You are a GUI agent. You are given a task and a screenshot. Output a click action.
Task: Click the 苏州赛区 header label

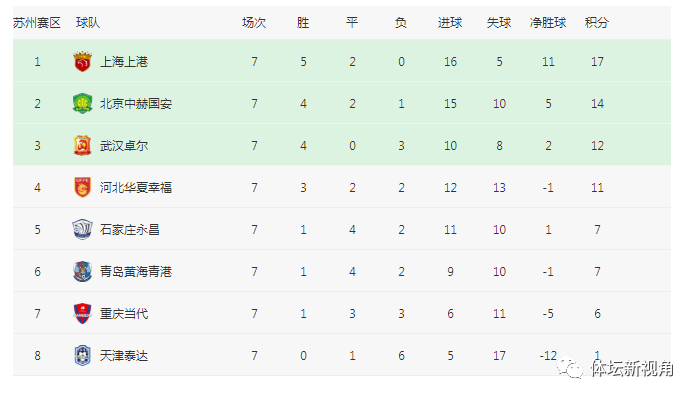point(36,23)
